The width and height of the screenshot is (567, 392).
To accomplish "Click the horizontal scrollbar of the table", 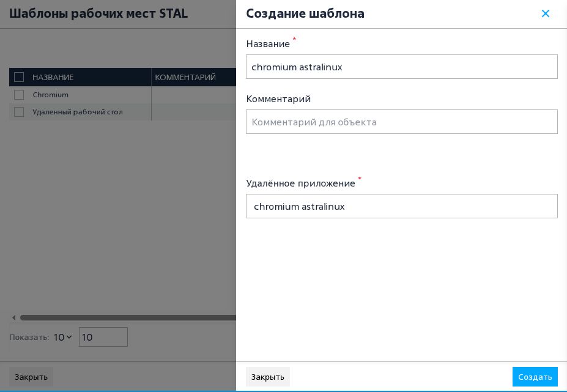I will pyautogui.click(x=128, y=317).
